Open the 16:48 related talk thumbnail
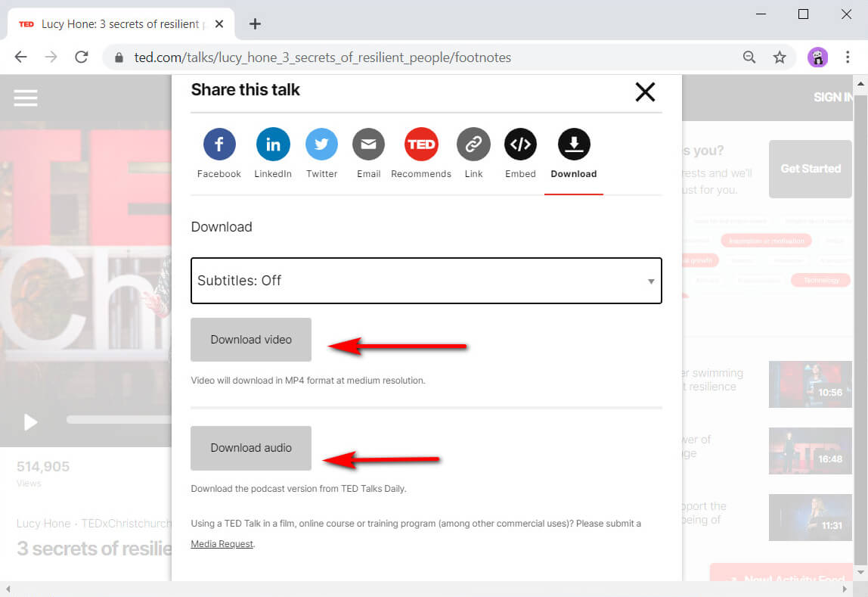This screenshot has width=868, height=597. 811,451
